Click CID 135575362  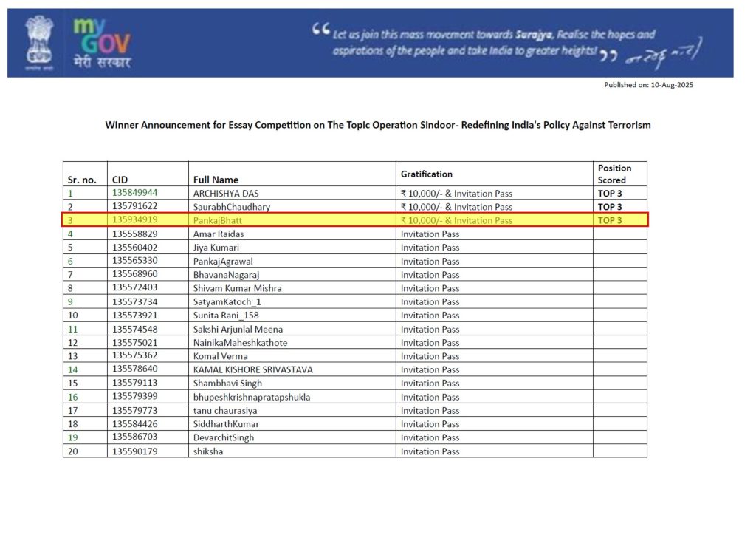135,355
